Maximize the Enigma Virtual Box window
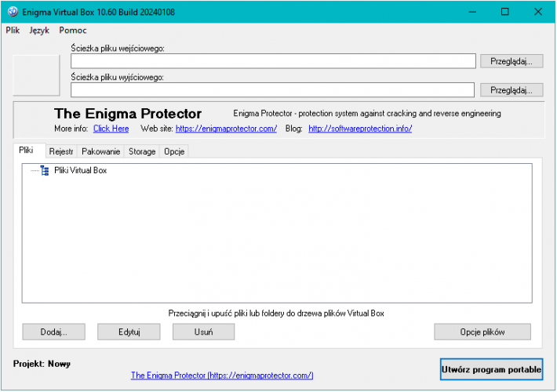Image resolution: width=557 pixels, height=392 pixels. coord(504,12)
